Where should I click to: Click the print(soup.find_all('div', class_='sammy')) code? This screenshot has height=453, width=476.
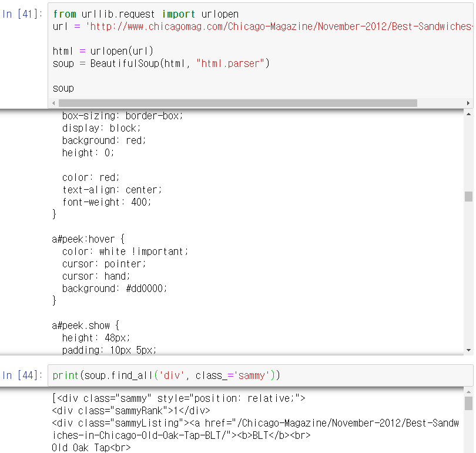166,375
